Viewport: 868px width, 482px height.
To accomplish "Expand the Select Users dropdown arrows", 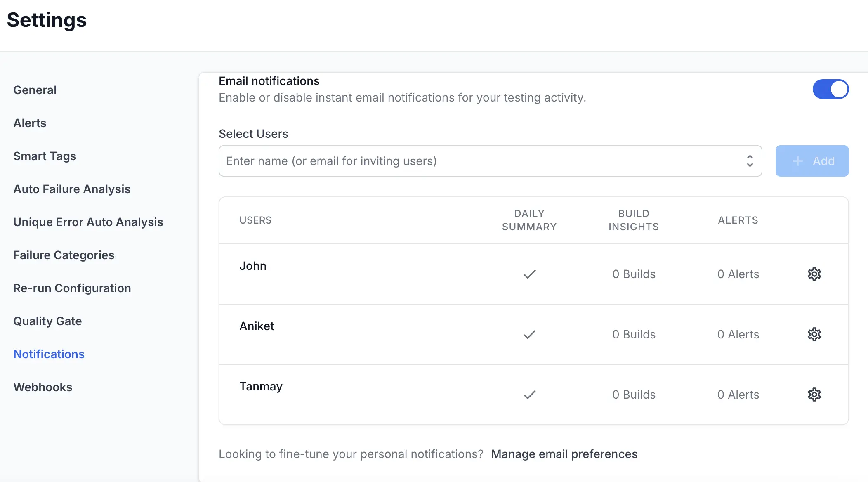I will [x=750, y=161].
